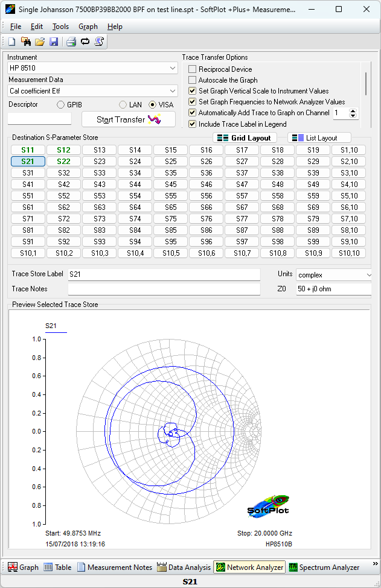This screenshot has height=588, width=381.
Task: Select the GPIB radio button
Action: [61, 105]
